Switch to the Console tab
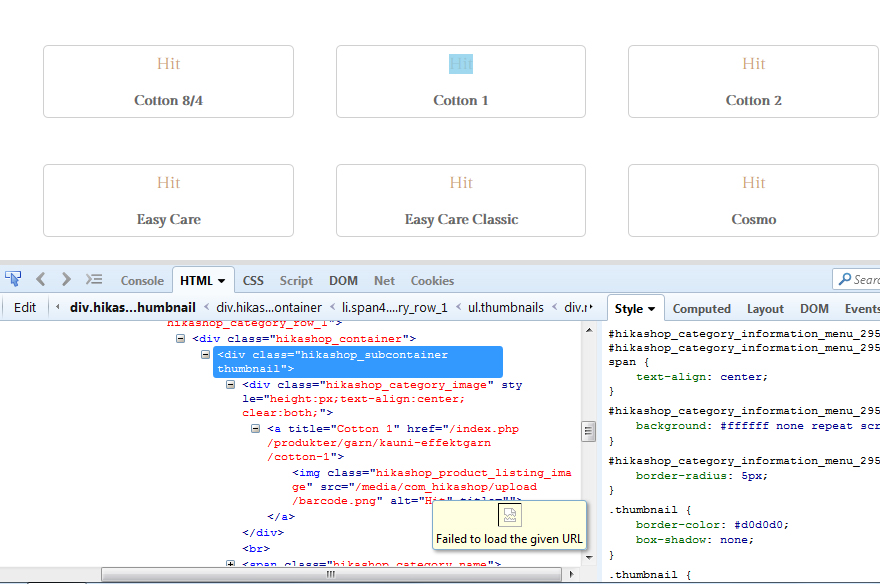The image size is (880, 584). click(142, 281)
